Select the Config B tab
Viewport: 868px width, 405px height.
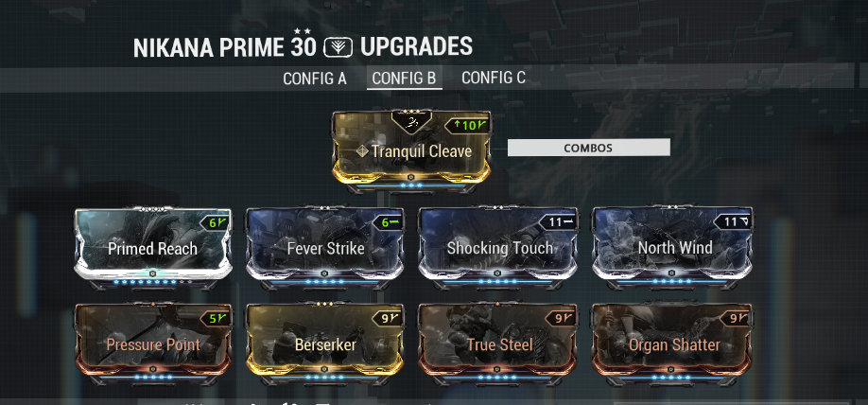coord(404,79)
